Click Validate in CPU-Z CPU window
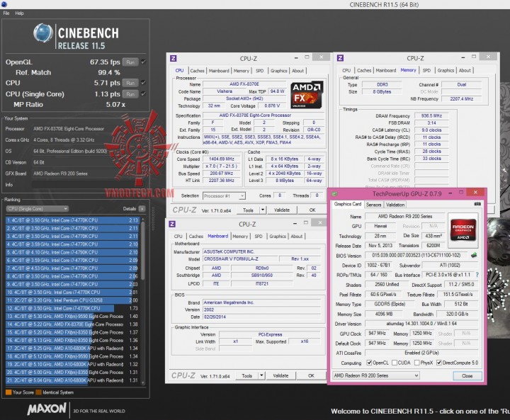This screenshot has height=420, width=510. click(282, 210)
